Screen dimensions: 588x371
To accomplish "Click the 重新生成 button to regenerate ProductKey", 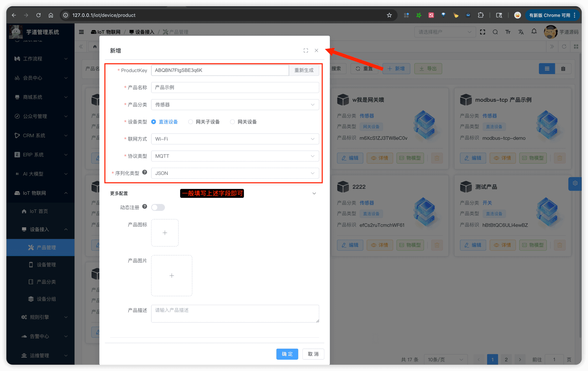I will [304, 70].
